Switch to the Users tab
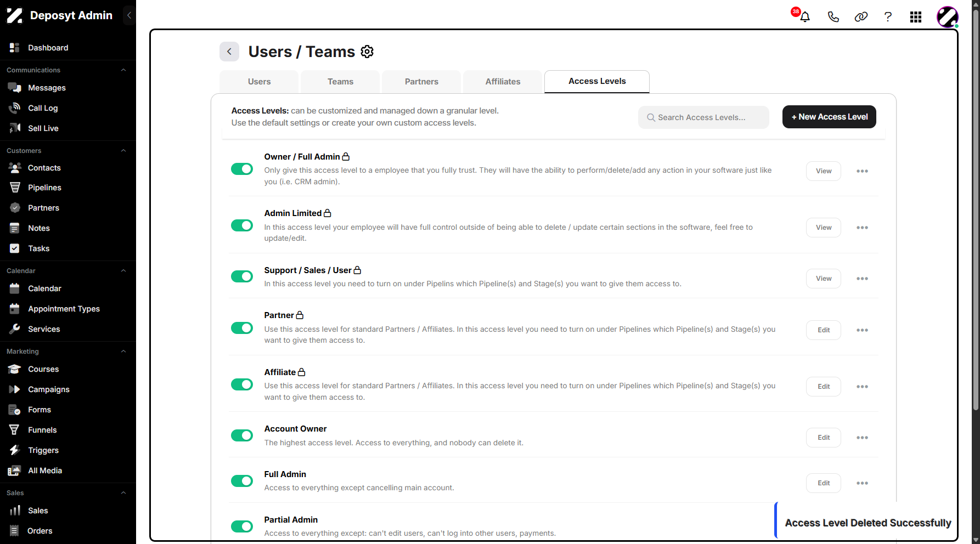 [259, 82]
